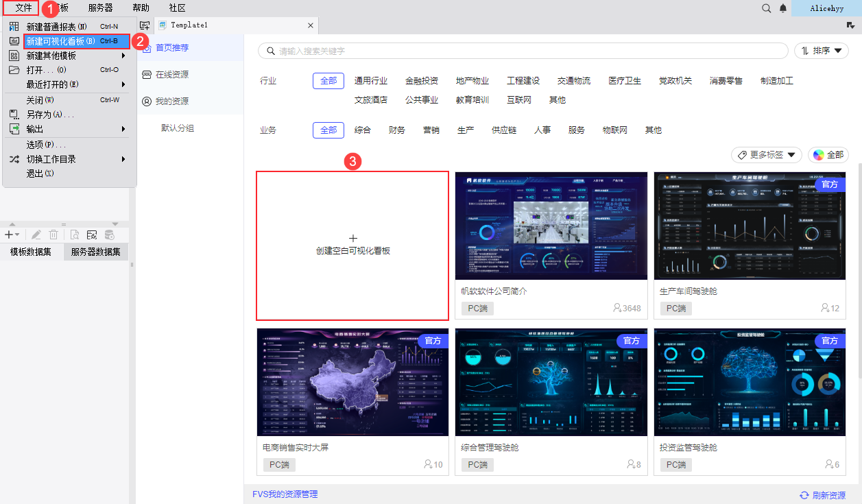Select business filter 全部
862x504 pixels.
[x=328, y=130]
